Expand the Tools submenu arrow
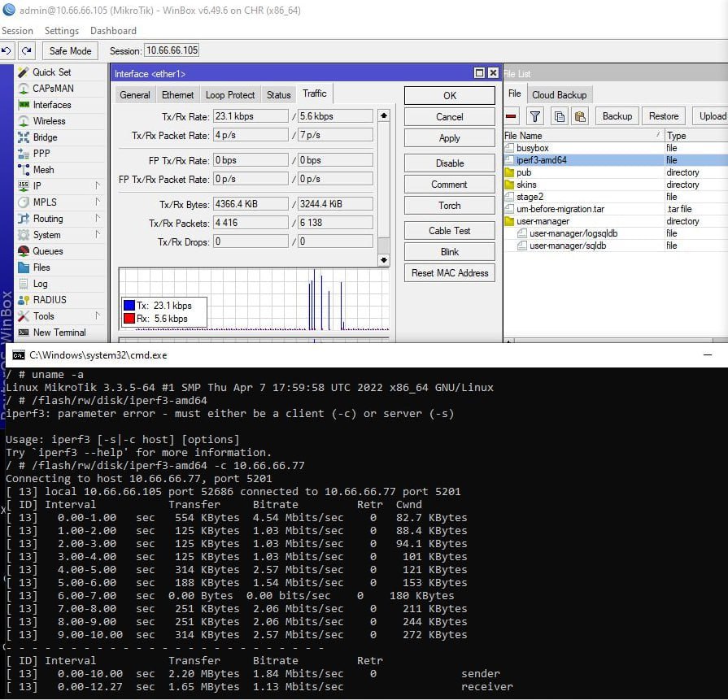Image resolution: width=728 pixels, height=700 pixels. [x=98, y=316]
